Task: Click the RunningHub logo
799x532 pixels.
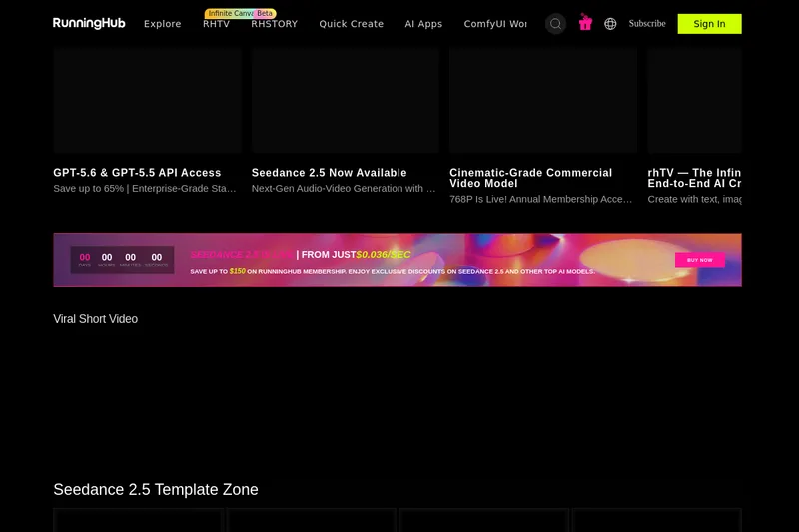Action: (x=89, y=23)
